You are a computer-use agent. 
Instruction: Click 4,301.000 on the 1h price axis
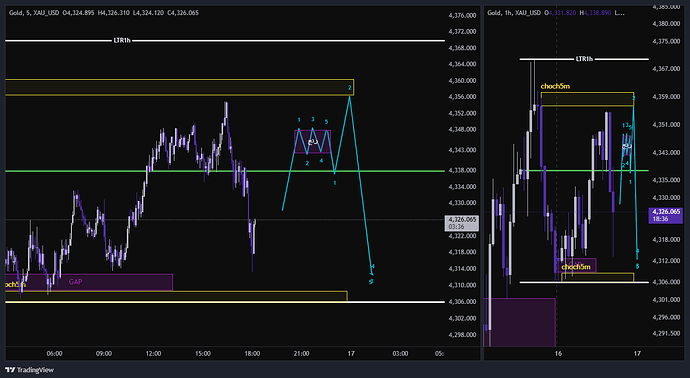coord(666,299)
